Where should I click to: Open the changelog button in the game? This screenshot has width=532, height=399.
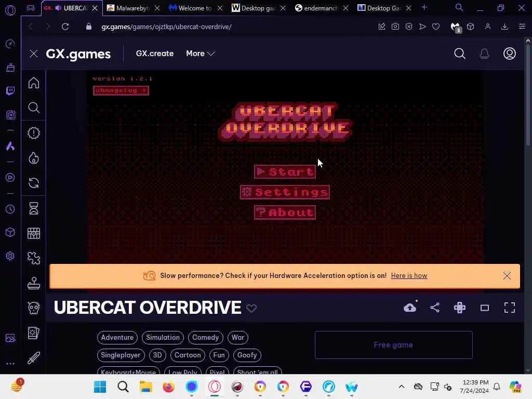point(121,90)
